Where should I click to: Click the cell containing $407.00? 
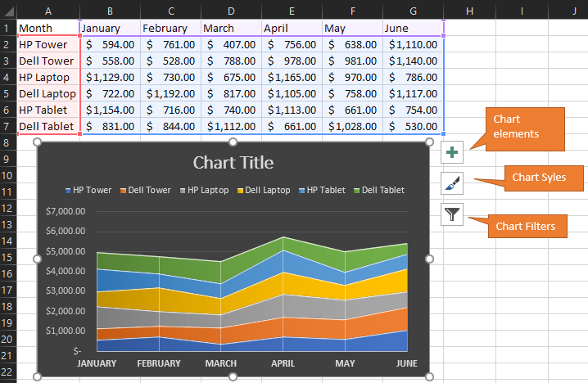(232, 44)
